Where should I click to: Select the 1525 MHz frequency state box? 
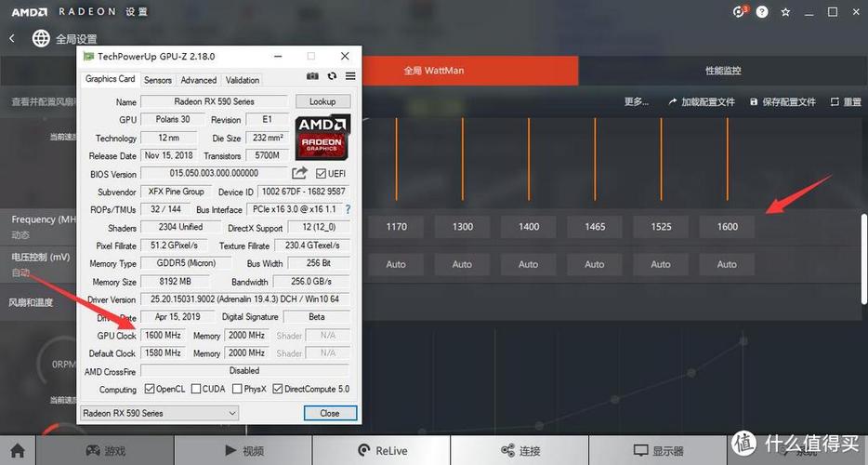(x=661, y=227)
